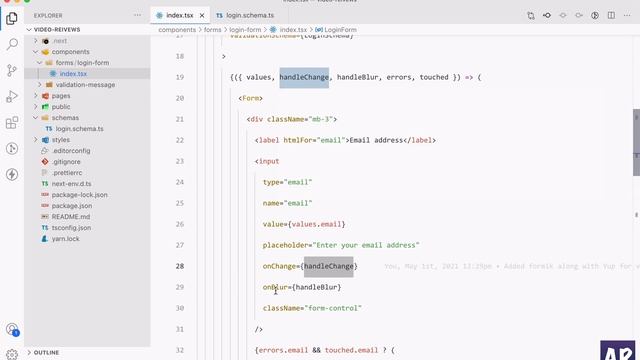The height and width of the screenshot is (360, 640).
Task: Open the Run and Debug view
Action: (12, 97)
